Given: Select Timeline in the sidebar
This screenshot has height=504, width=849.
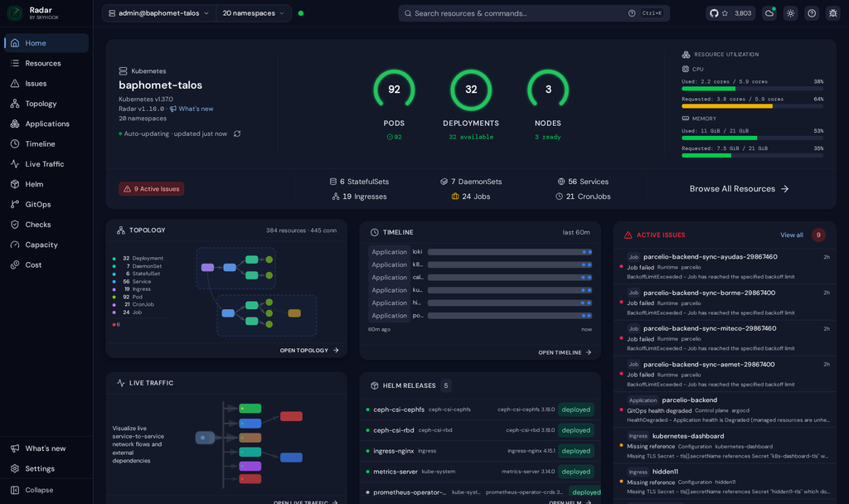Looking at the screenshot, I should pyautogui.click(x=46, y=143).
